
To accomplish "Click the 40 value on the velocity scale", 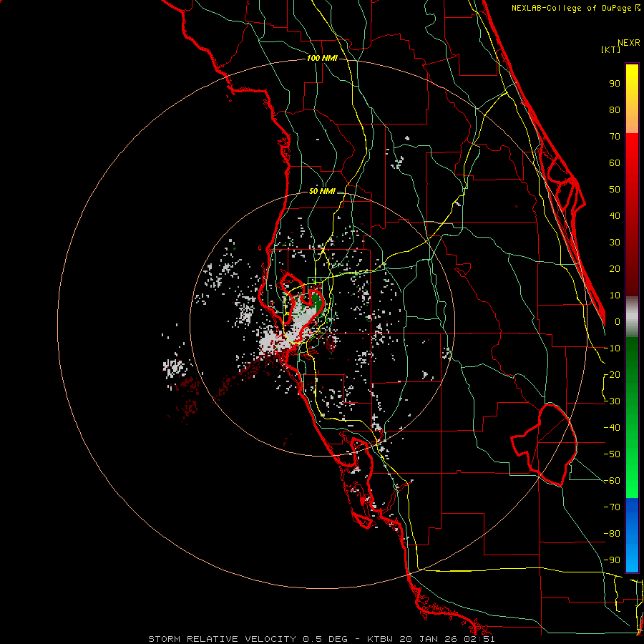I will click(x=615, y=216).
